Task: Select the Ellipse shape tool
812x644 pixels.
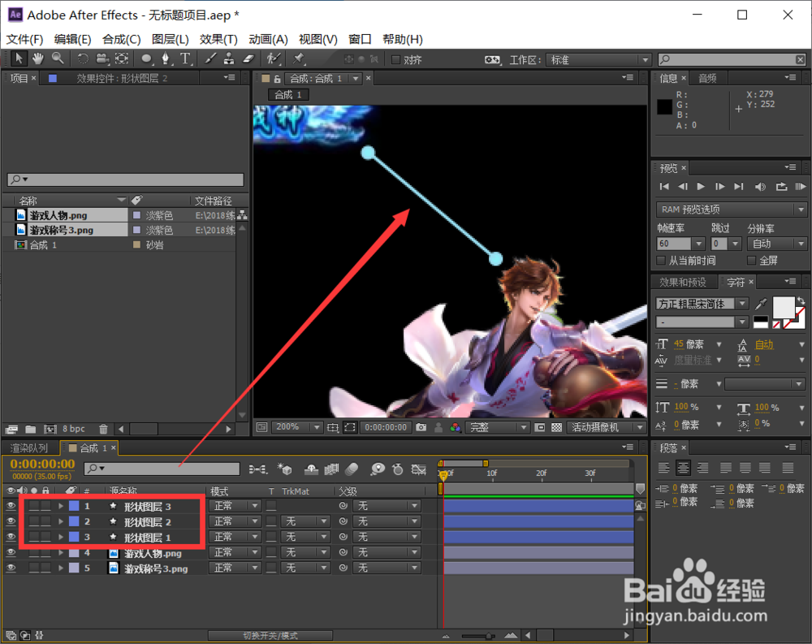Action: click(x=147, y=58)
